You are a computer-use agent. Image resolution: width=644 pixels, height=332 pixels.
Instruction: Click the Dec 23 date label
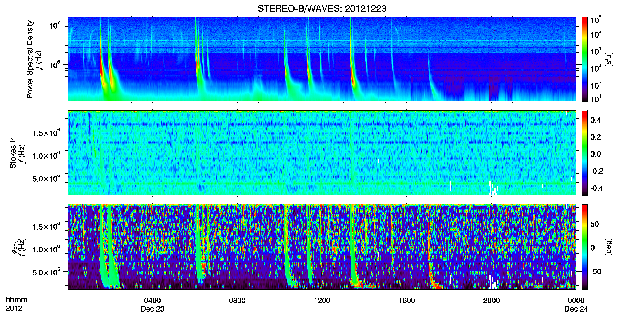[x=152, y=309]
